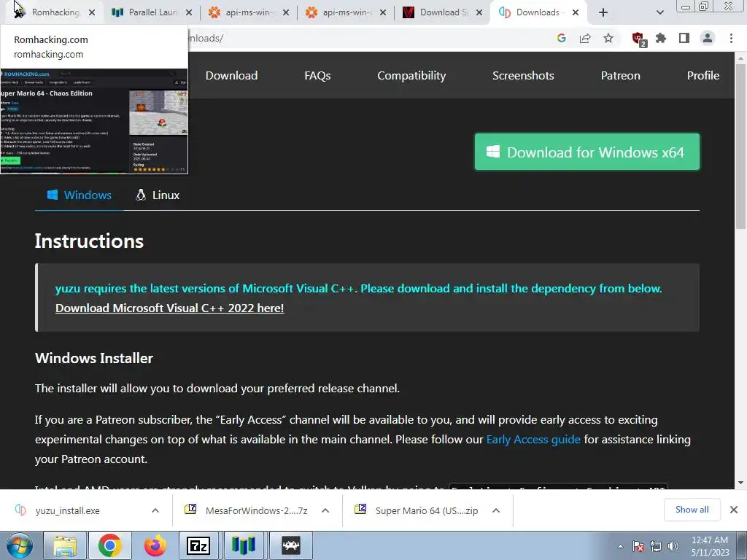
Task: Select the Windows instructions tab
Action: [x=79, y=195]
